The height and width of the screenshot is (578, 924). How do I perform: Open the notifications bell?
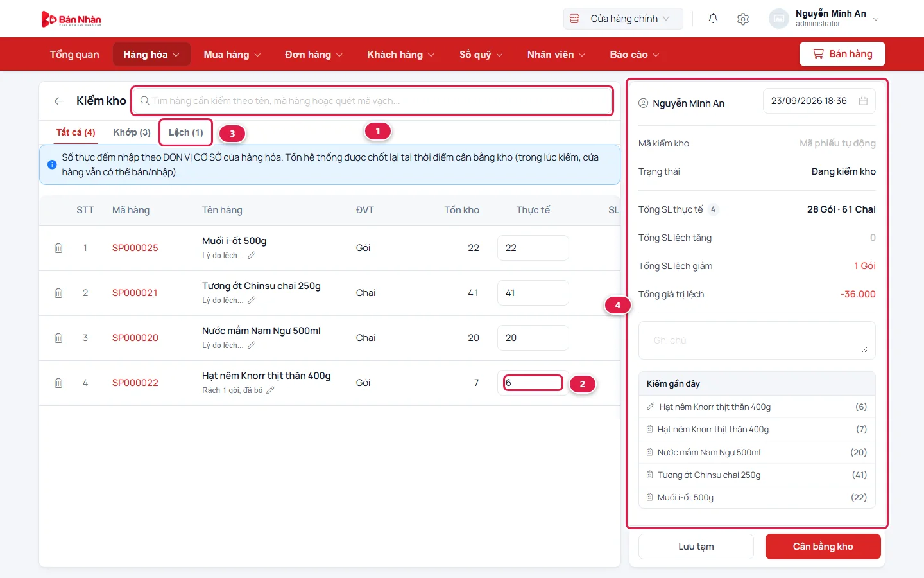click(713, 19)
